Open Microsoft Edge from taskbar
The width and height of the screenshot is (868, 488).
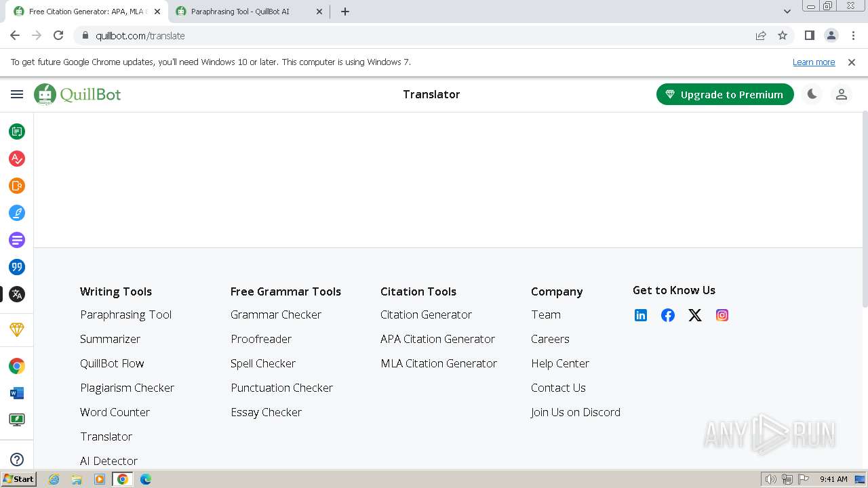point(146,479)
